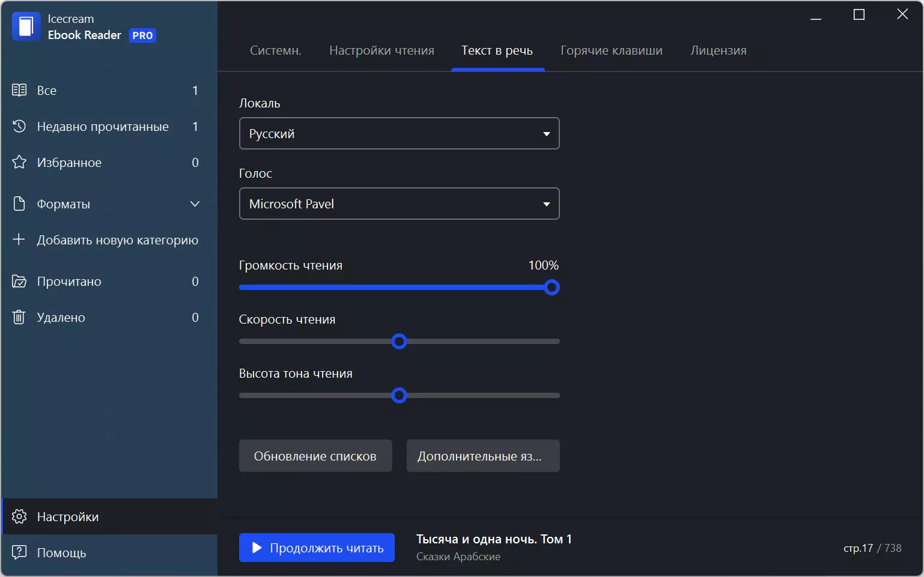924x577 pixels.
Task: Click the 100% volume value
Action: pos(544,265)
